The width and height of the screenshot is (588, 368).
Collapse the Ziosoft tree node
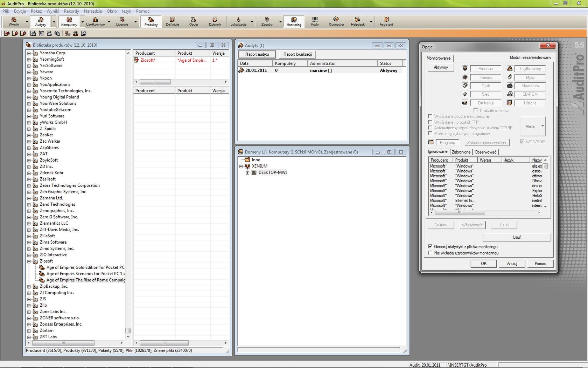tap(29, 261)
